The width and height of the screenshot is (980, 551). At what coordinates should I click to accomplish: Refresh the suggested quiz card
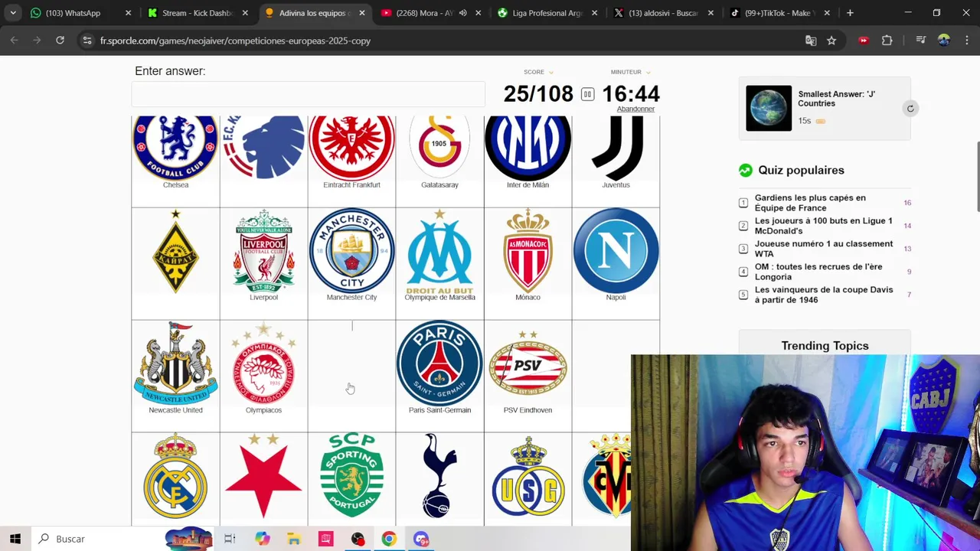[910, 109]
